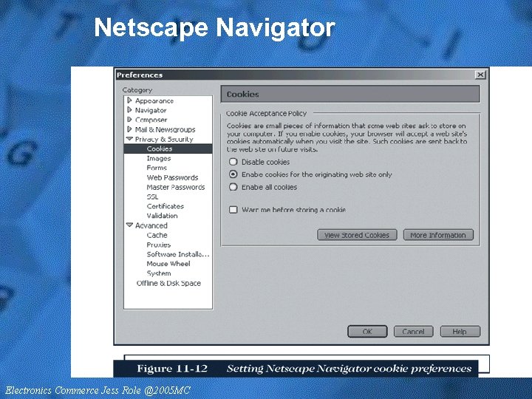Click More Information button
532x399 pixels.
coord(438,235)
